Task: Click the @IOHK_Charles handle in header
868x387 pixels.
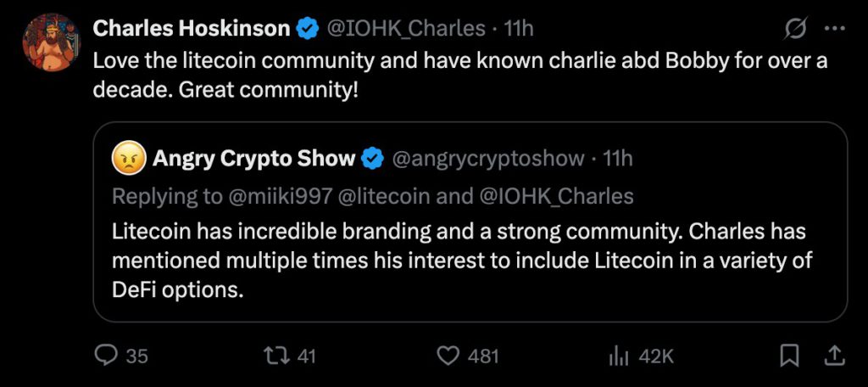Action: (x=408, y=29)
